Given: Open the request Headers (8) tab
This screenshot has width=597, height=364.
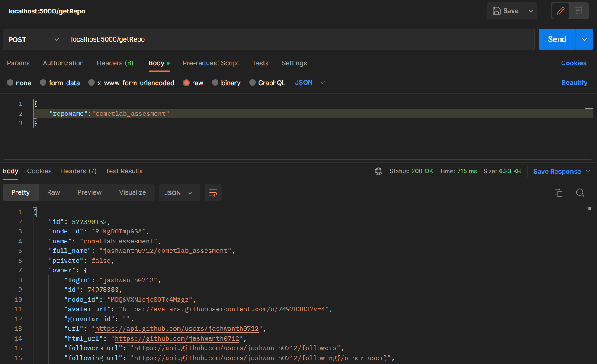Looking at the screenshot, I should pos(115,63).
